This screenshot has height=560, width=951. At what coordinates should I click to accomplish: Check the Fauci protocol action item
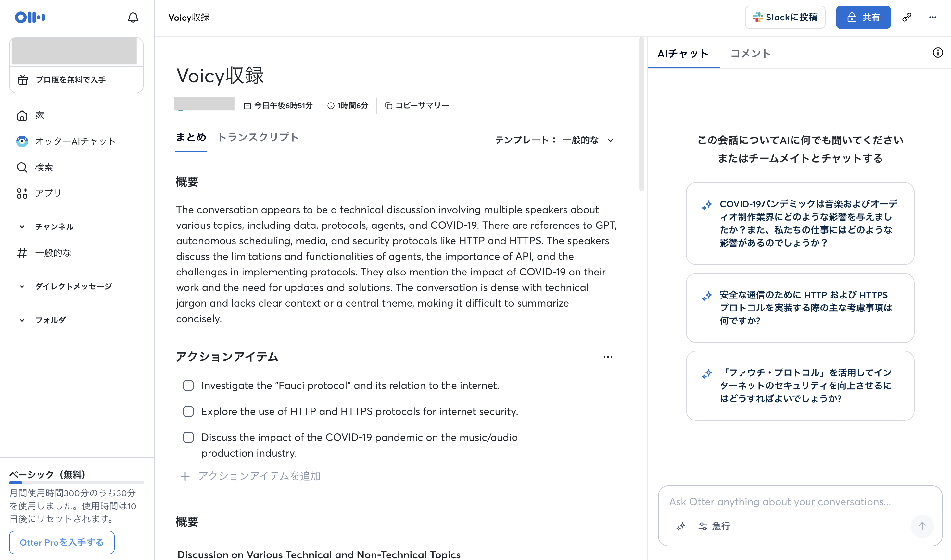click(188, 385)
